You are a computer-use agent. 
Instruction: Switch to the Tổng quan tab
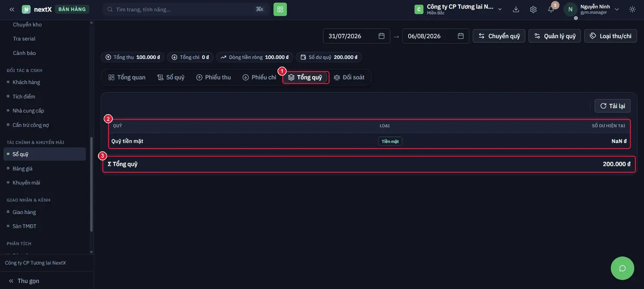[127, 77]
